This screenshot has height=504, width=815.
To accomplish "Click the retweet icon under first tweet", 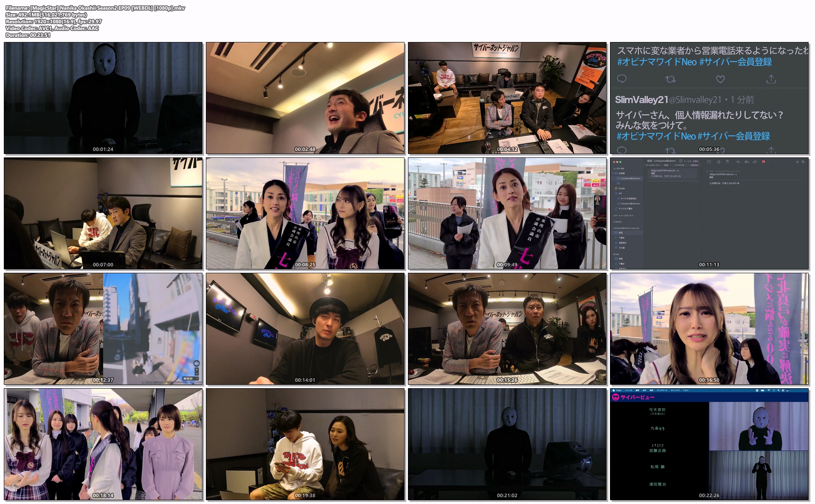I will tap(670, 79).
